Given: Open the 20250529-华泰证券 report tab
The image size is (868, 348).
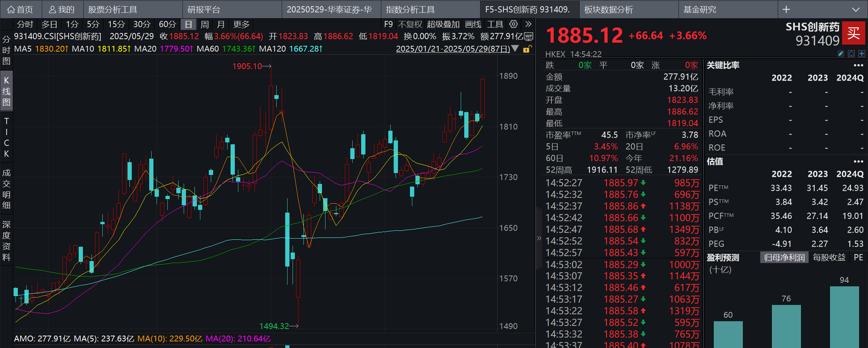Looking at the screenshot, I should pos(331,9).
